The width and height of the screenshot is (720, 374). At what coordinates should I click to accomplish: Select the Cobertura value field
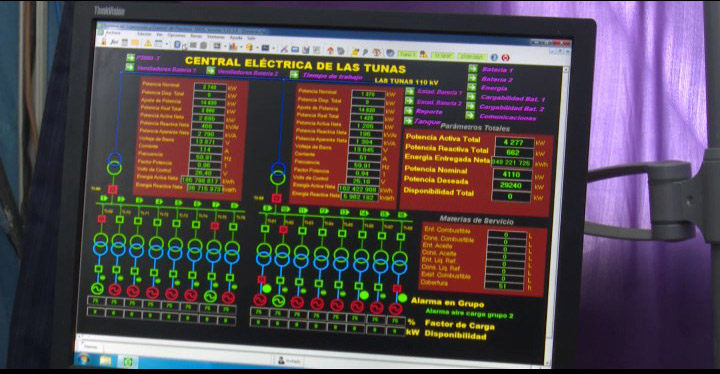click(504, 286)
